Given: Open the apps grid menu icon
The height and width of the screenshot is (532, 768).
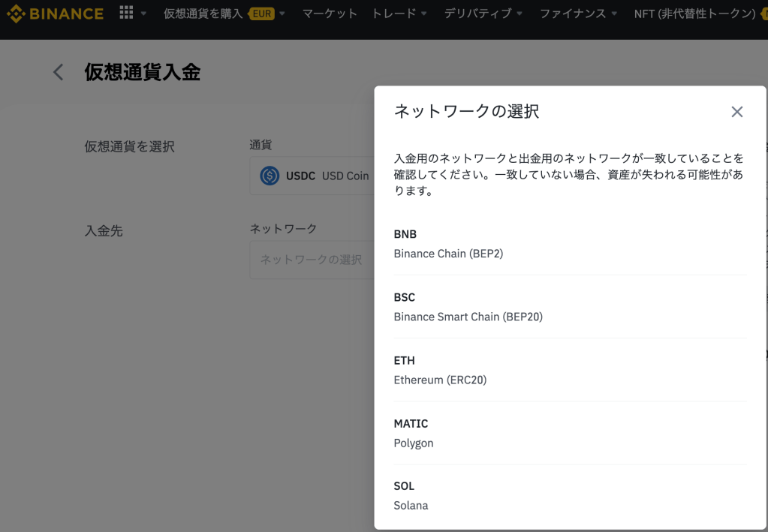Looking at the screenshot, I should (126, 14).
